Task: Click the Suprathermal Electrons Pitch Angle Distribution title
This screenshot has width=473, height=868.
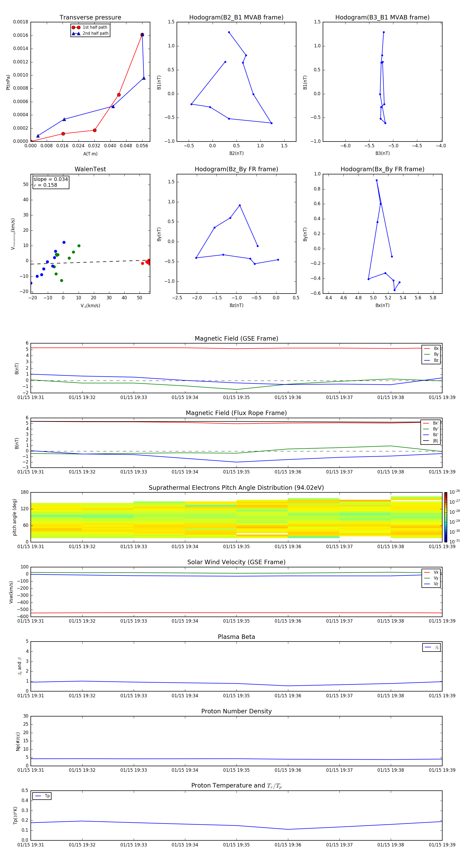Action: tap(236, 488)
